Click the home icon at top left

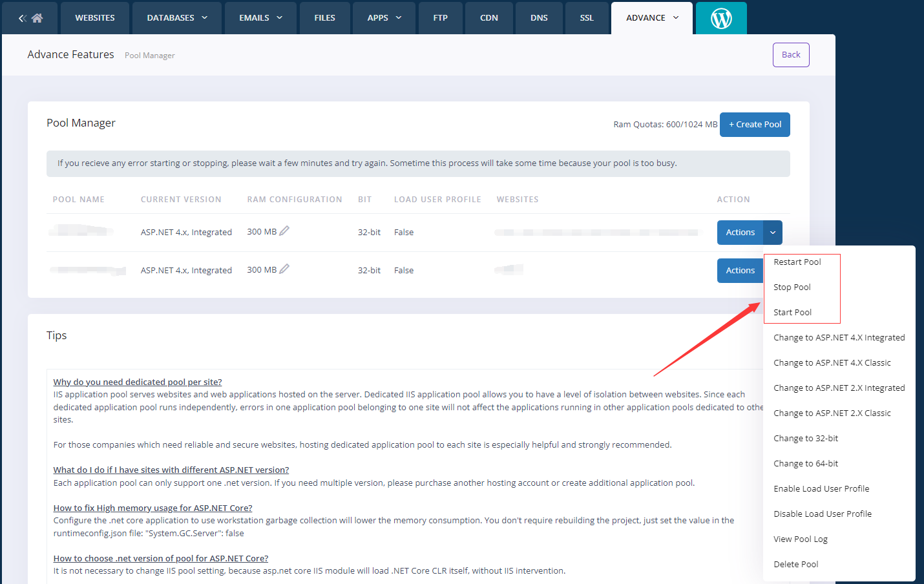(x=36, y=17)
